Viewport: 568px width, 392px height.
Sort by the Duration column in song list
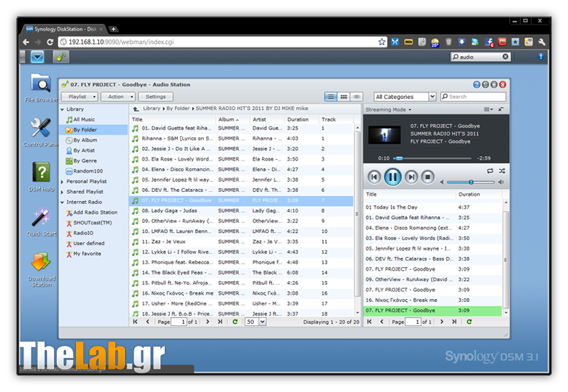tap(301, 119)
